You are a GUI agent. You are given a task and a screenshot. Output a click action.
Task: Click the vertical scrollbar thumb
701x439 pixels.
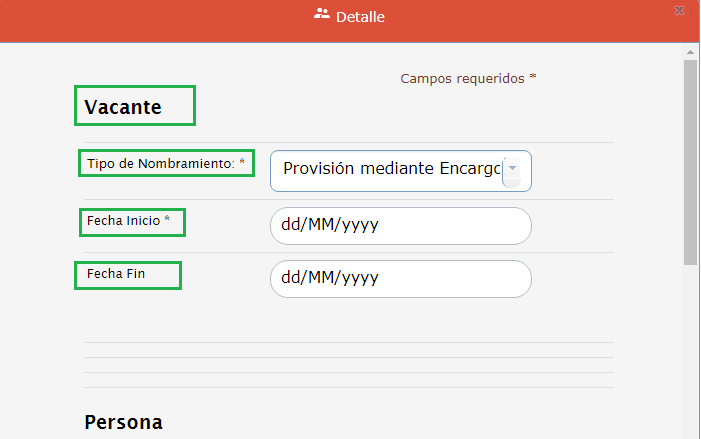tap(690, 160)
